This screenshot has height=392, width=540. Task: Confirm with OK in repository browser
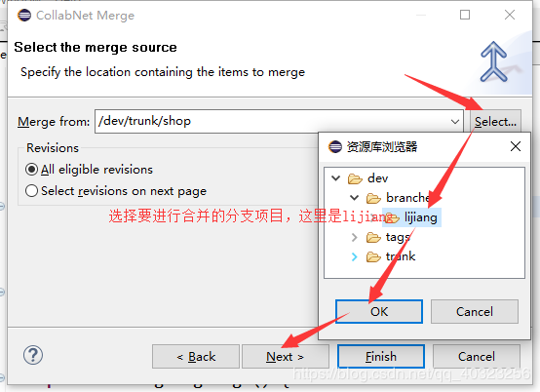pyautogui.click(x=379, y=311)
